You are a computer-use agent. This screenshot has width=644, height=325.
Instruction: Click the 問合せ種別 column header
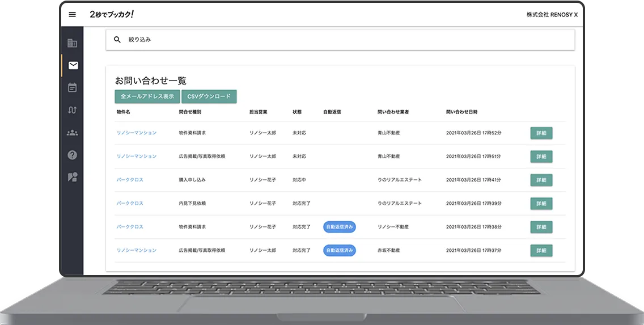coord(190,112)
